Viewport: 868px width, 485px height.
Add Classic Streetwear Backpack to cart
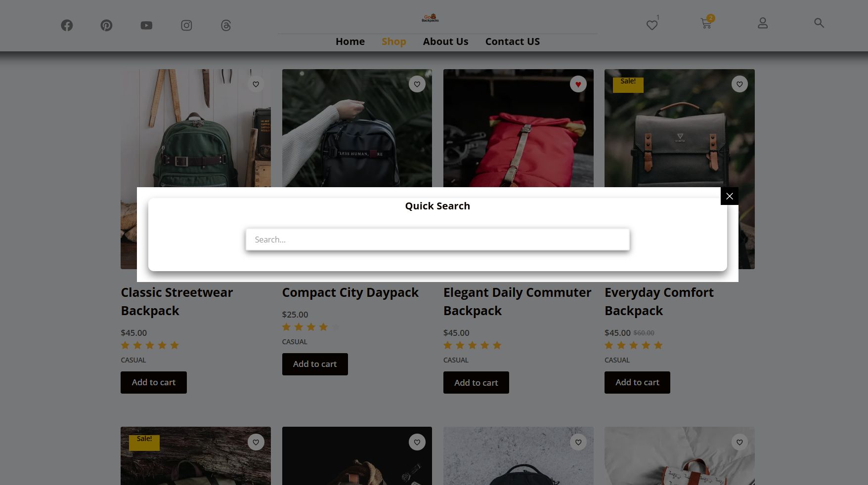coord(154,382)
